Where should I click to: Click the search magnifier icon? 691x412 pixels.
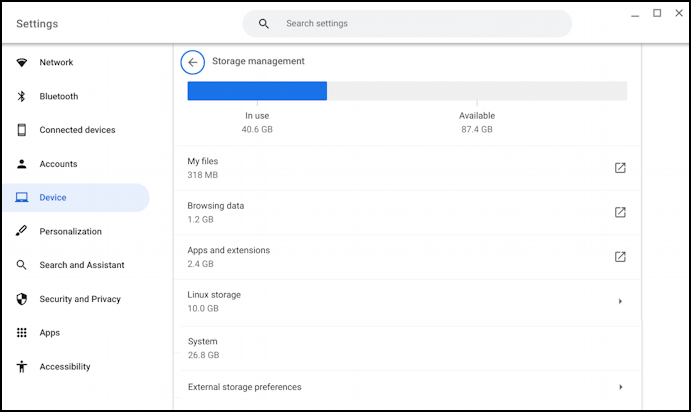264,24
